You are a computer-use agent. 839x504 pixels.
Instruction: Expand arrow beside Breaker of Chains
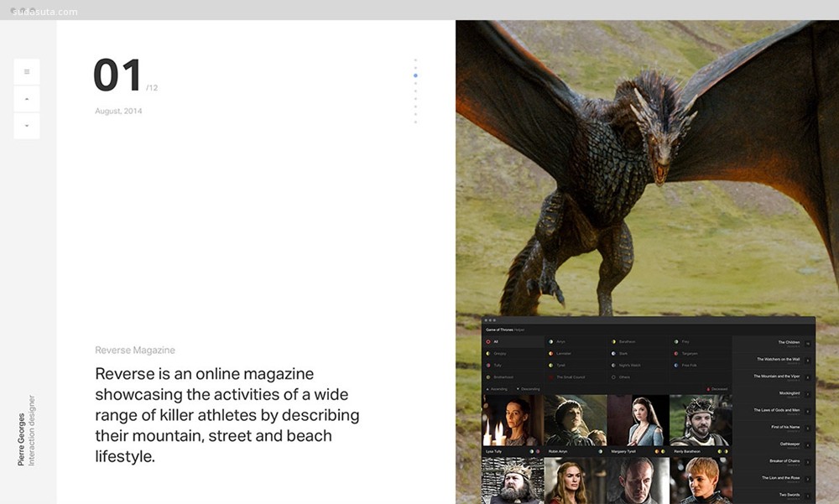click(x=808, y=462)
